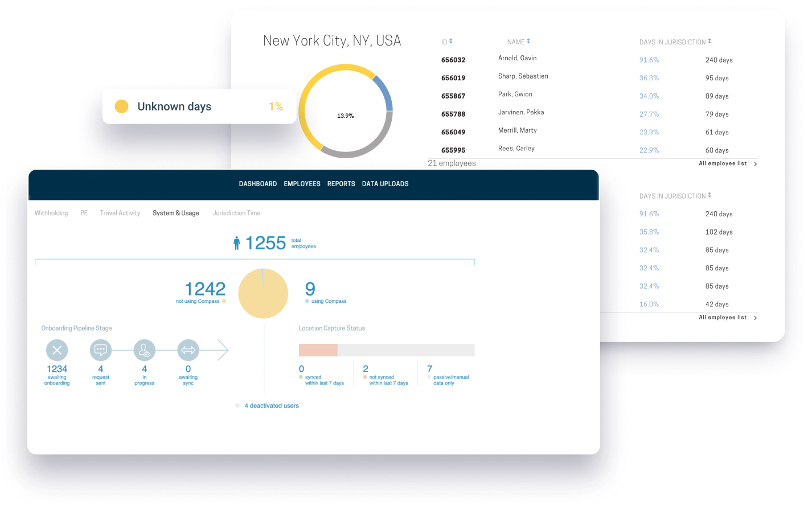The height and width of the screenshot is (509, 812).
Task: Click the synced within last 7 days legend marker
Action: click(x=301, y=377)
